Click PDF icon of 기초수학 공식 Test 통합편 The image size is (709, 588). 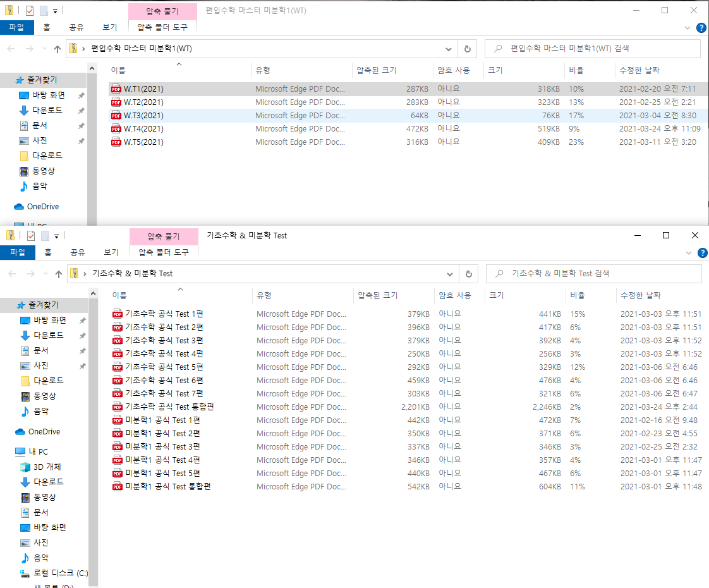[x=117, y=407]
